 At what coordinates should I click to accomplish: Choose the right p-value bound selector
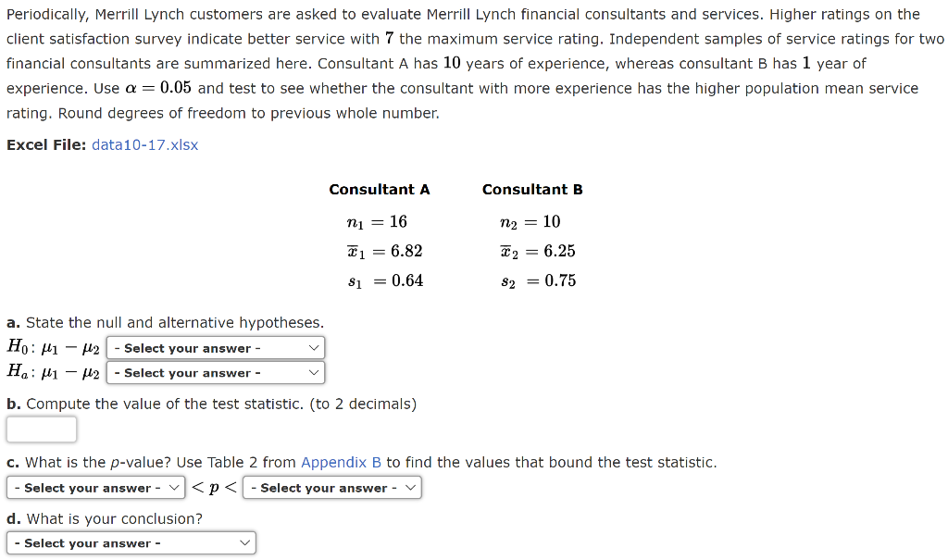(331, 487)
